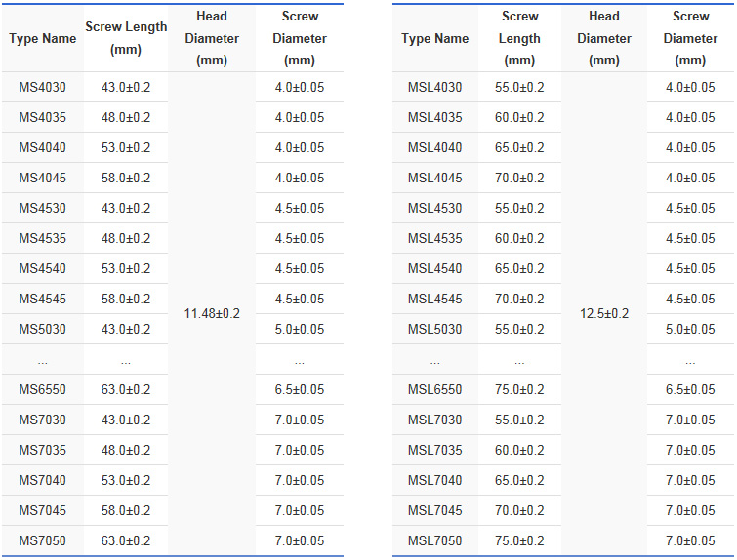Image resolution: width=737 pixels, height=560 pixels.
Task: Select the MS7035 type name cell
Action: pyautogui.click(x=42, y=450)
